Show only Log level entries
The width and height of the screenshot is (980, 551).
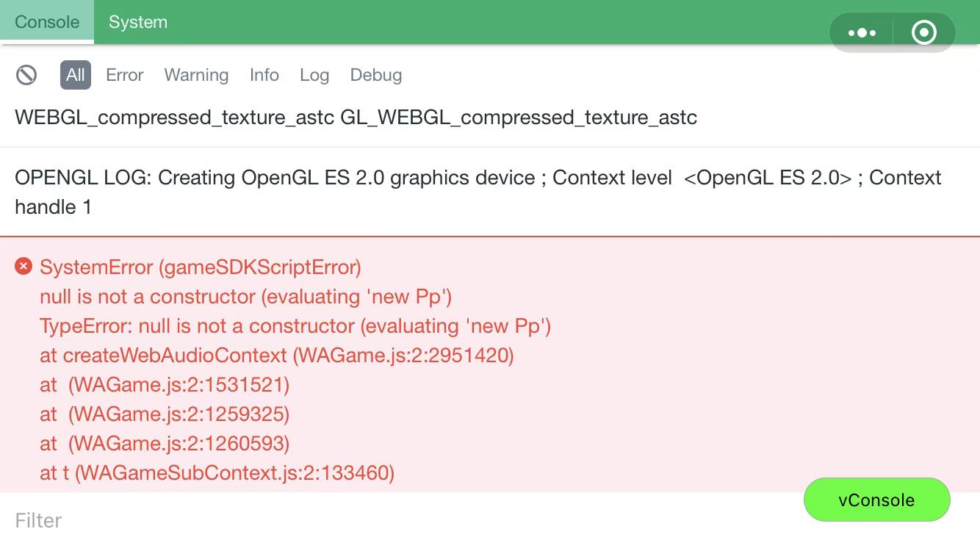314,75
